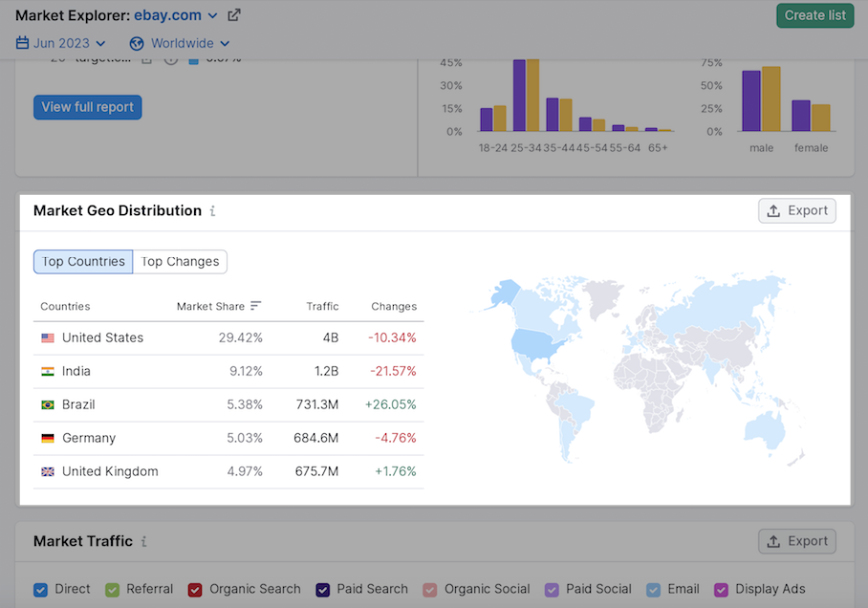
Task: Toggle the Paid Social checkbox
Action: click(552, 590)
